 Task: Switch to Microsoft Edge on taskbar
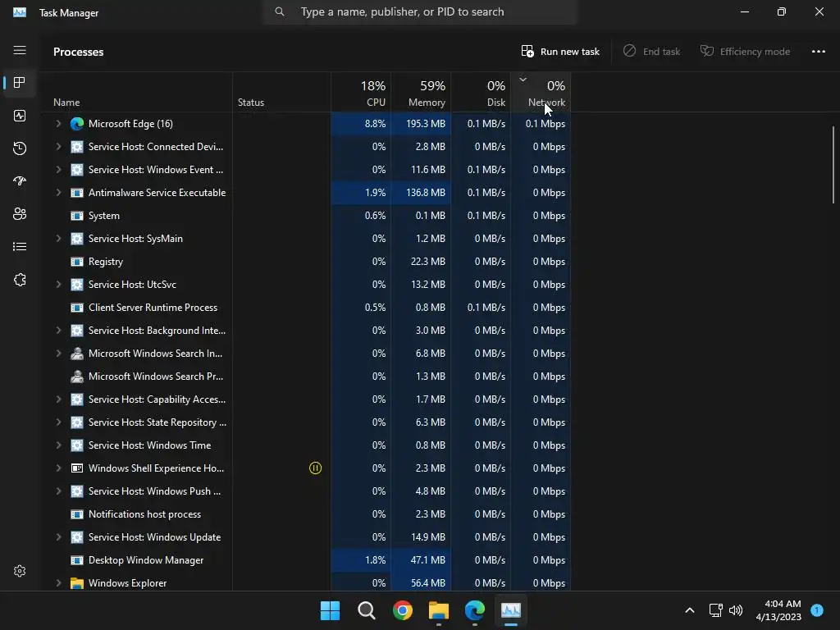(x=475, y=610)
